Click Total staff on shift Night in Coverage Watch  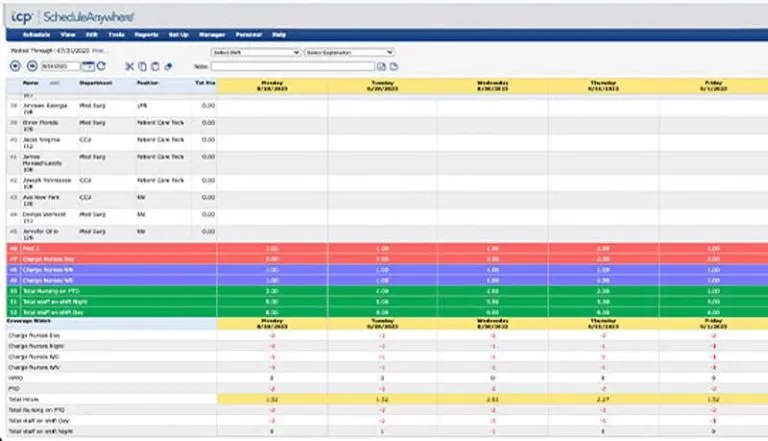41,432
